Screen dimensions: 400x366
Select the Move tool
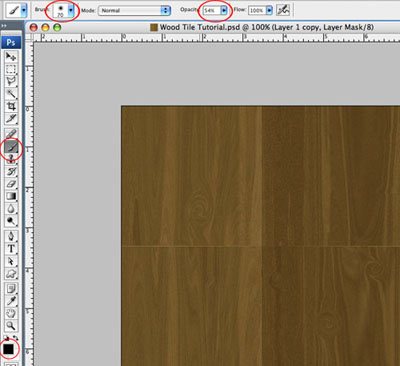(x=11, y=56)
